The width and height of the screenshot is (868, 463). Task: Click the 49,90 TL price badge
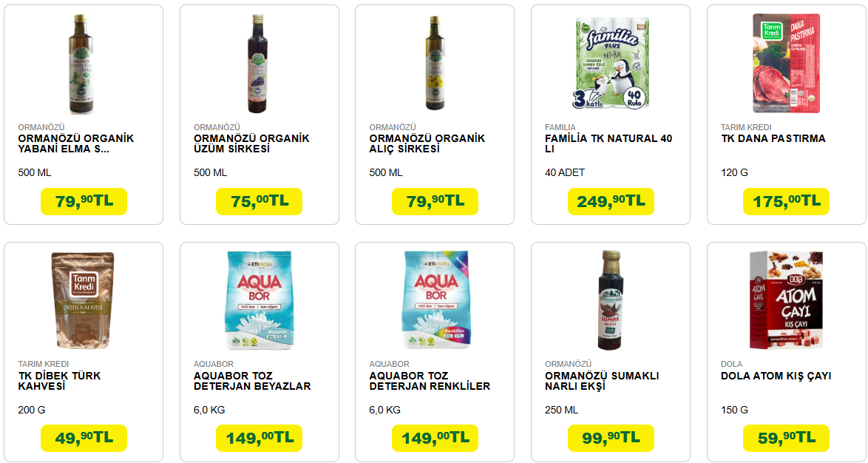click(84, 438)
